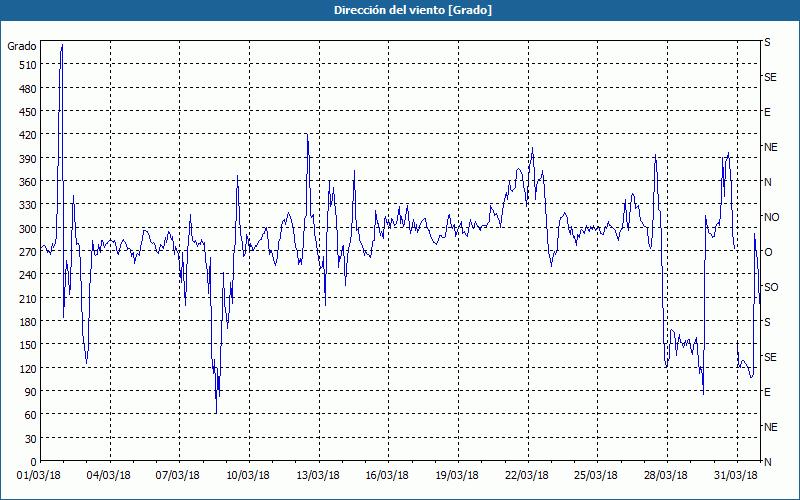Select the 90 y-axis value
This screenshot has width=800, height=500.
point(31,392)
